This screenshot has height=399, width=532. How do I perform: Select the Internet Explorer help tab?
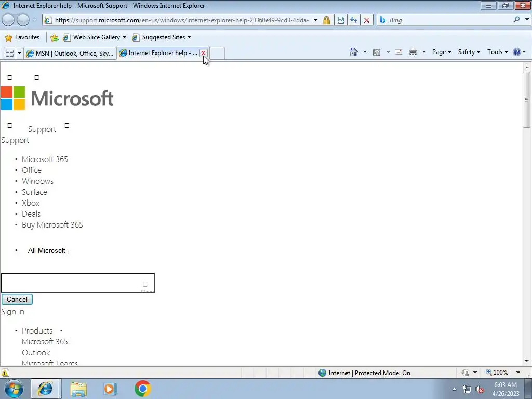158,53
